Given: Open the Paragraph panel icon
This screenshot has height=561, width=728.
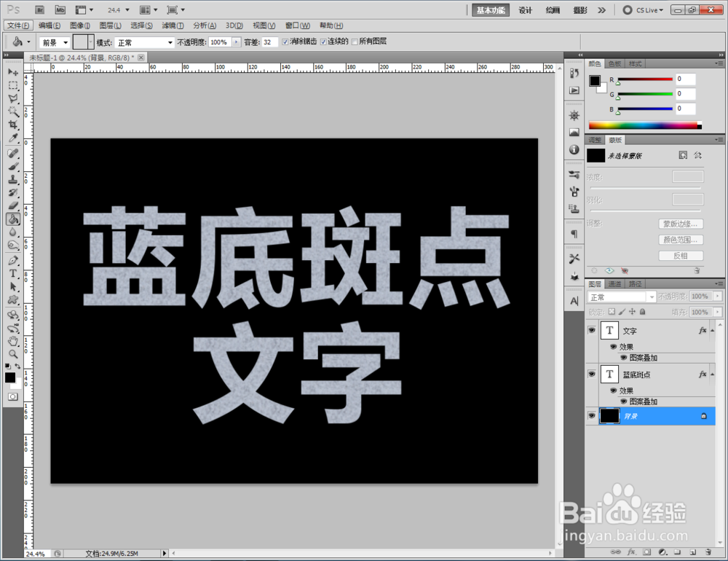Looking at the screenshot, I should 574,234.
